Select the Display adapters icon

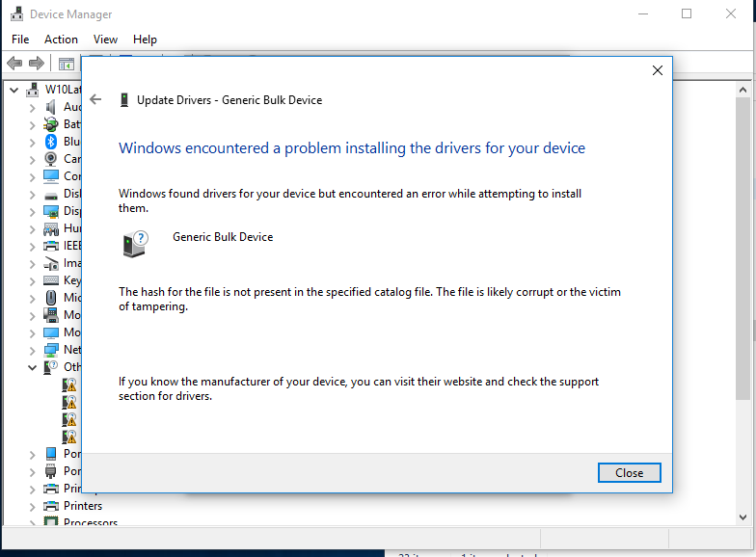pyautogui.click(x=50, y=211)
